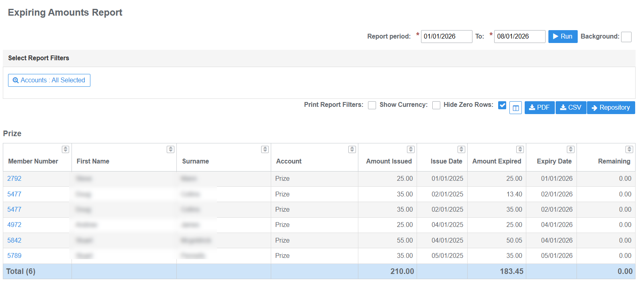Export the report as CSV
This screenshot has width=644, height=284.
tap(571, 108)
